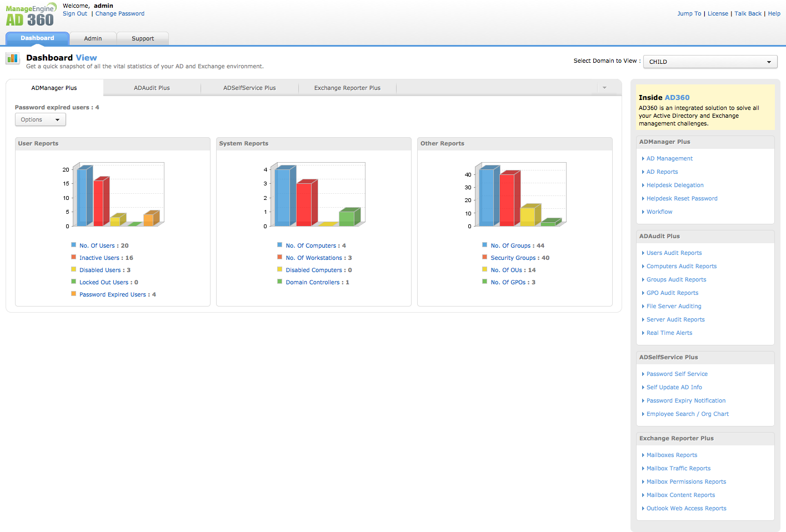Image resolution: width=786 pixels, height=532 pixels.
Task: Open Server Audit Reports link
Action: tap(675, 319)
